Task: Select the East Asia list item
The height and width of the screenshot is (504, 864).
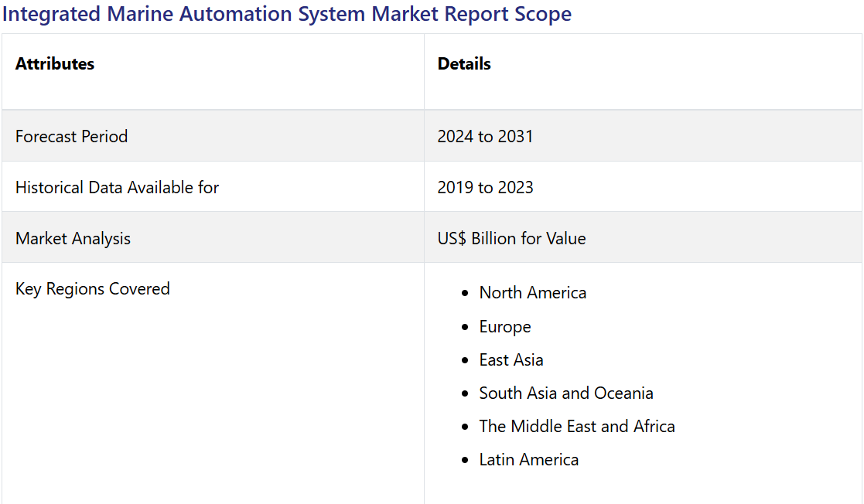Action: coord(511,360)
